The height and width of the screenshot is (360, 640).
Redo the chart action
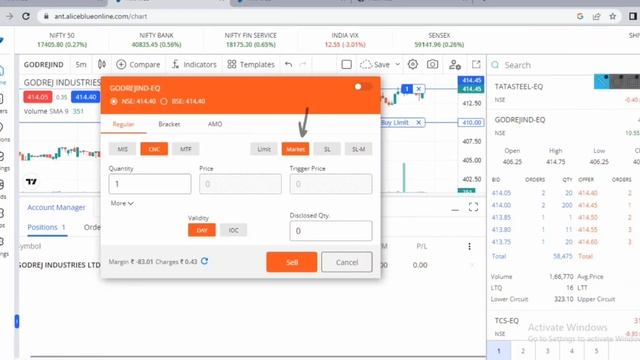pos(303,64)
